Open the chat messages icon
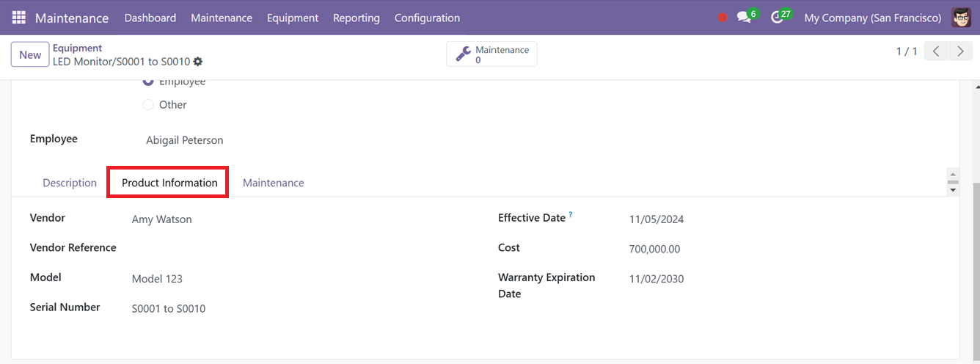980x364 pixels. pyautogui.click(x=744, y=18)
